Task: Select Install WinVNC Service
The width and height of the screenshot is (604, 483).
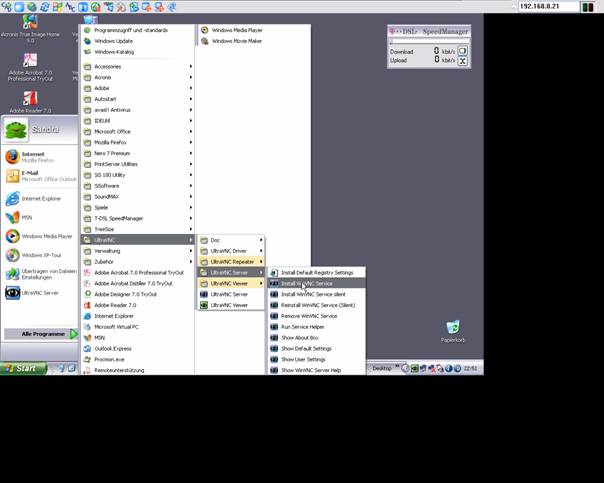Action: pos(317,283)
